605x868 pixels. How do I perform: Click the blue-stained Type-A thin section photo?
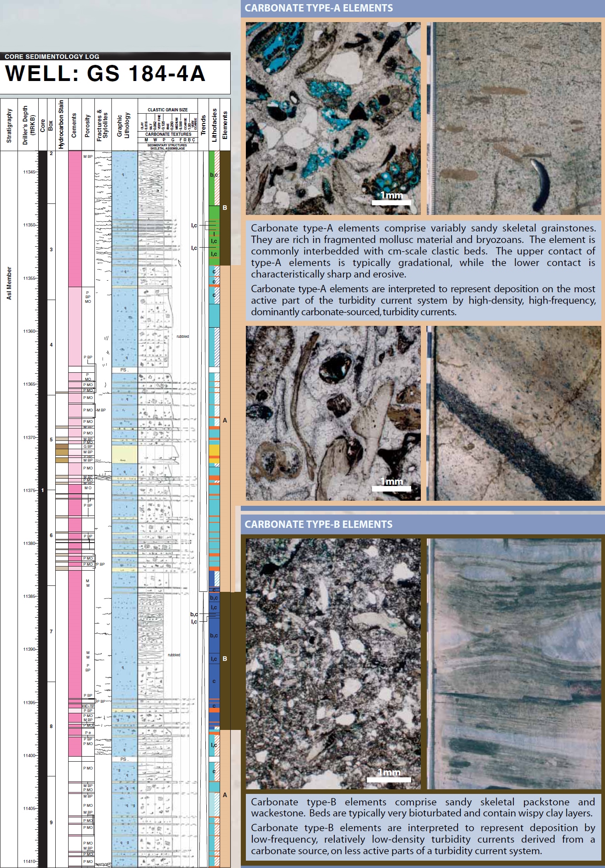click(333, 118)
